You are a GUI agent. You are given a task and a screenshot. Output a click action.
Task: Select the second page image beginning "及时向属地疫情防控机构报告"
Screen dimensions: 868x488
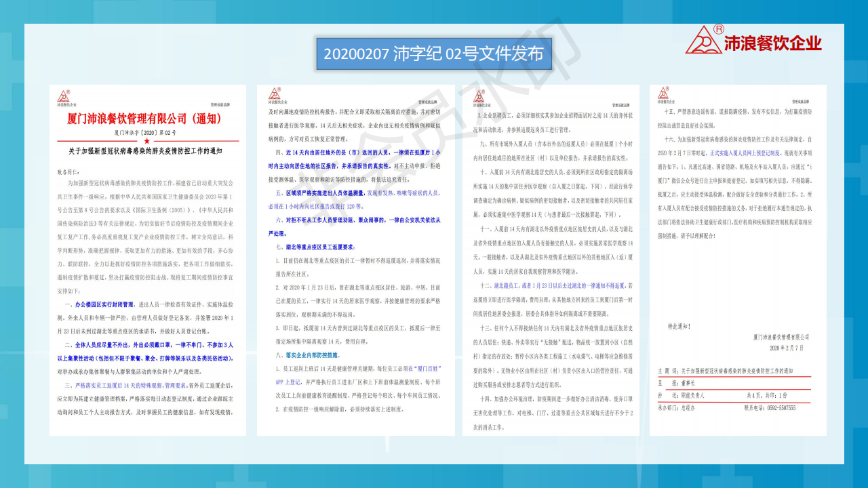tap(355, 260)
